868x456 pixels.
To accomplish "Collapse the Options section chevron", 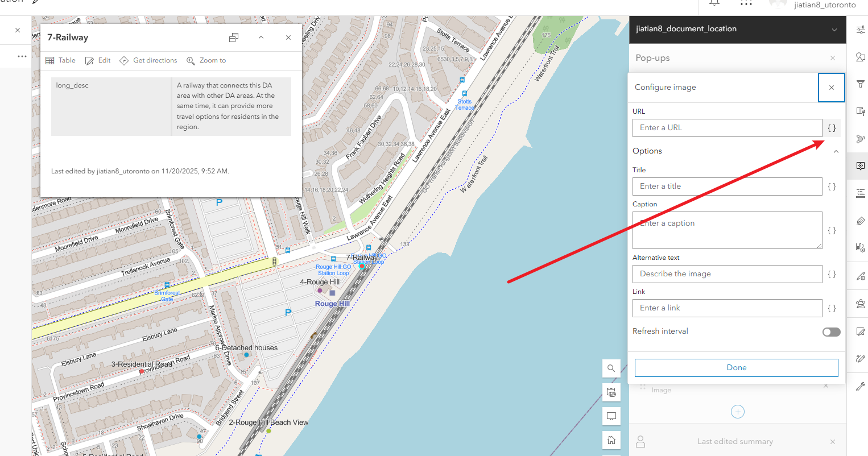I will coord(836,151).
